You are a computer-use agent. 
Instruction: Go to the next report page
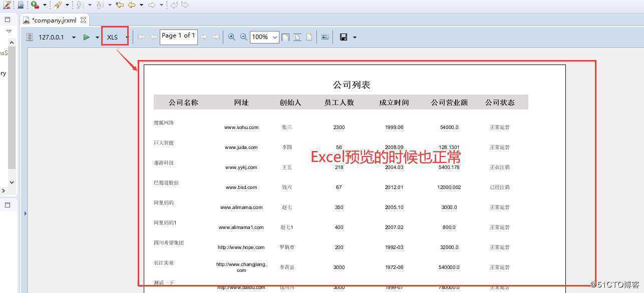pos(203,36)
